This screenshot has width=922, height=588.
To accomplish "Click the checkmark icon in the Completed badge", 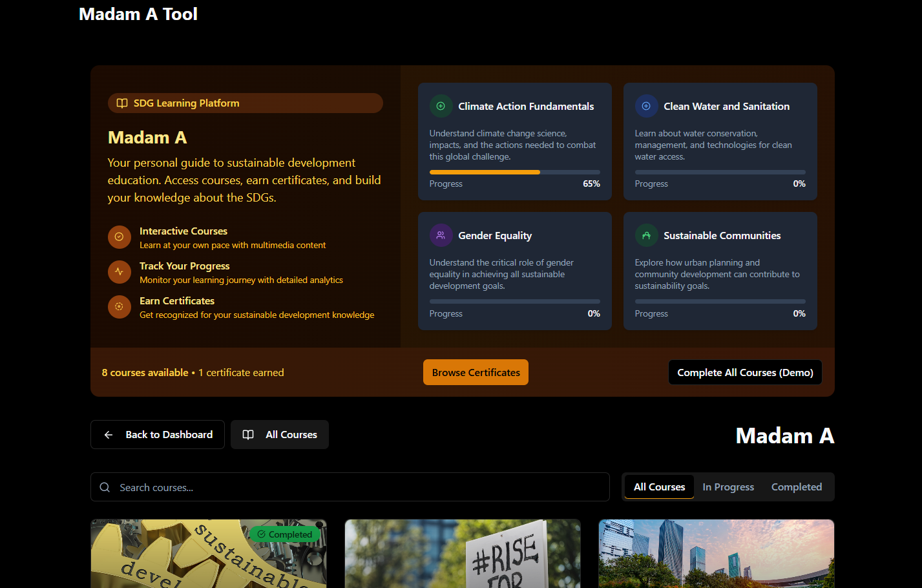I will point(261,534).
